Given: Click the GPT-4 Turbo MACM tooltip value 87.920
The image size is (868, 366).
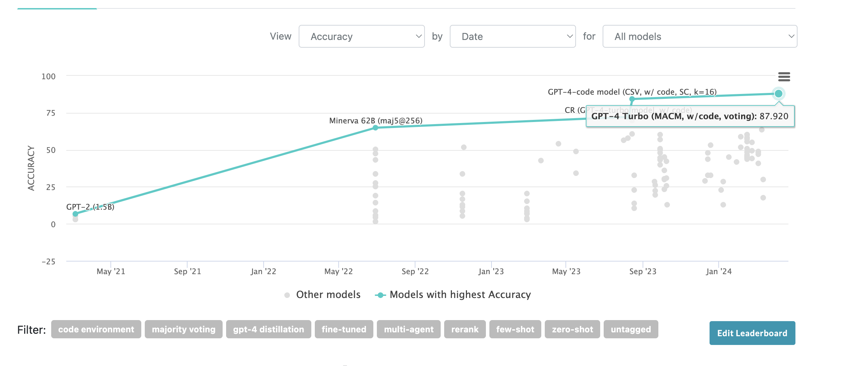Looking at the screenshot, I should pyautogui.click(x=774, y=116).
